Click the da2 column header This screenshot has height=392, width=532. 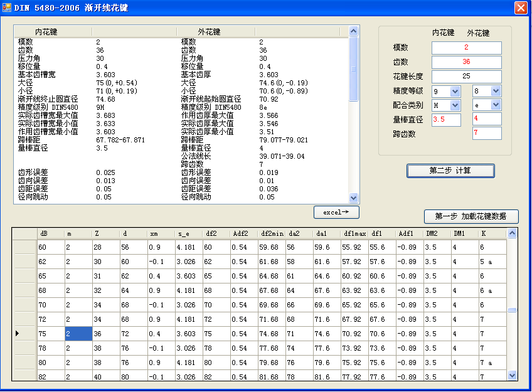coord(299,234)
